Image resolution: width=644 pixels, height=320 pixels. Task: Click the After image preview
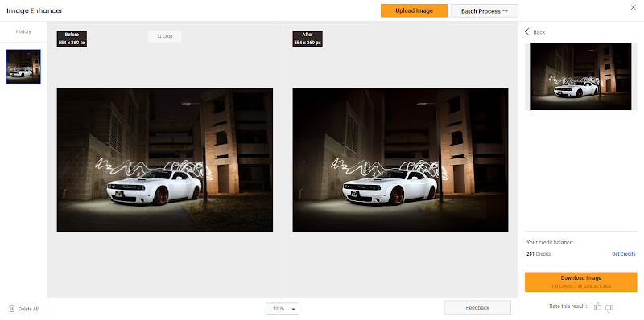(x=400, y=159)
